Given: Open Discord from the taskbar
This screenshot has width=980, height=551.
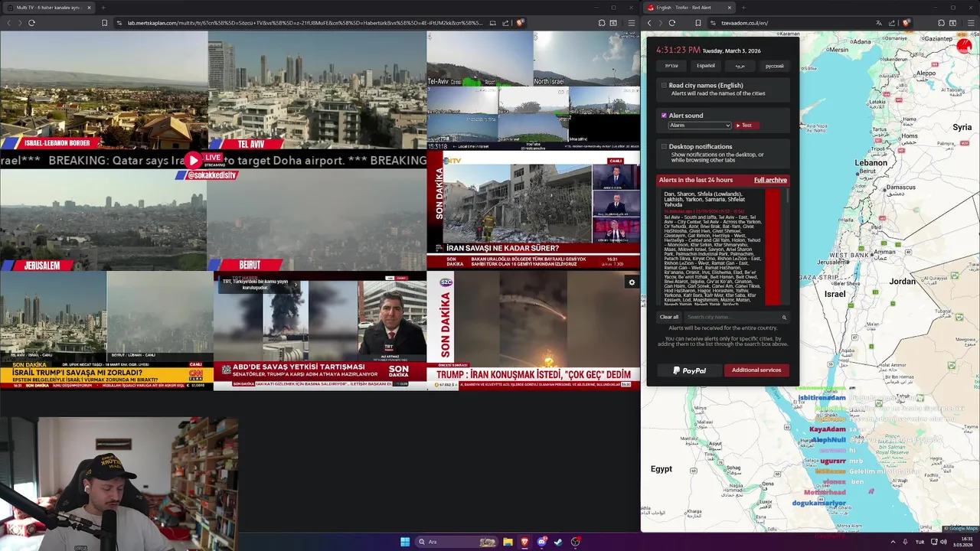Looking at the screenshot, I should [x=542, y=542].
